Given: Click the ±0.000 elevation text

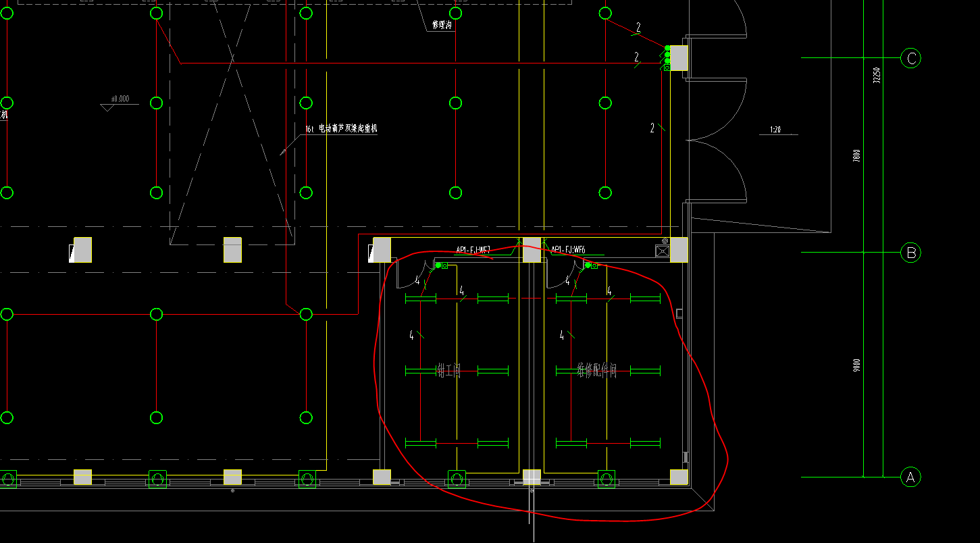Looking at the screenshot, I should click(x=119, y=99).
